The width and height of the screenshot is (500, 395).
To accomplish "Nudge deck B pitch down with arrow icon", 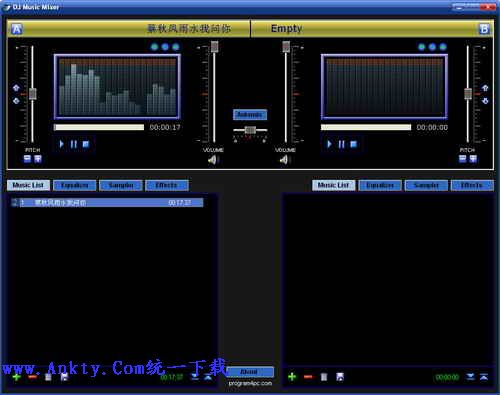I will 485,100.
